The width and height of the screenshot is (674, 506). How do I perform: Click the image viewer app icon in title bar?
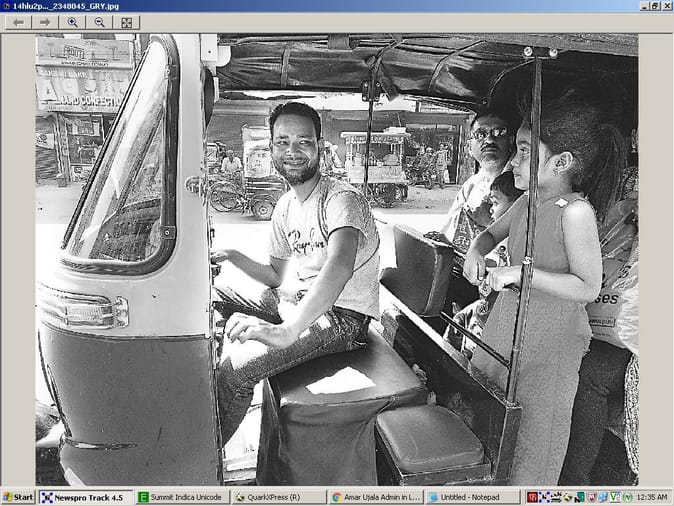pos(6,6)
